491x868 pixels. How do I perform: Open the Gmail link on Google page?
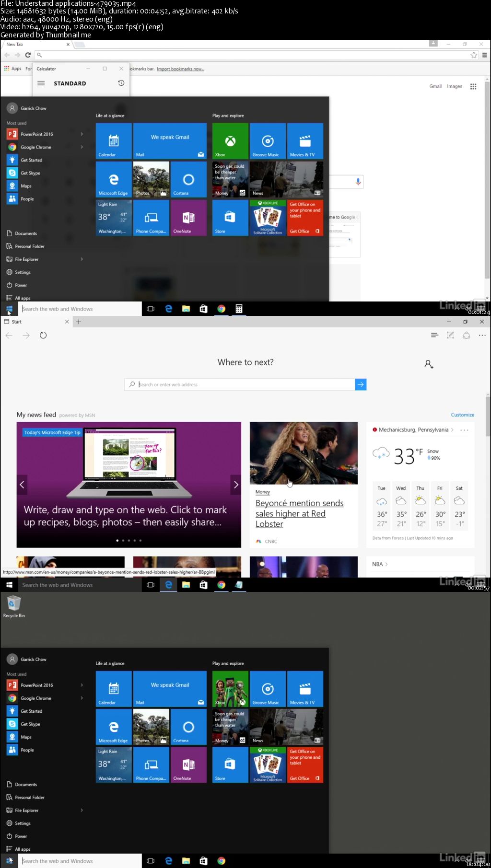pyautogui.click(x=435, y=86)
